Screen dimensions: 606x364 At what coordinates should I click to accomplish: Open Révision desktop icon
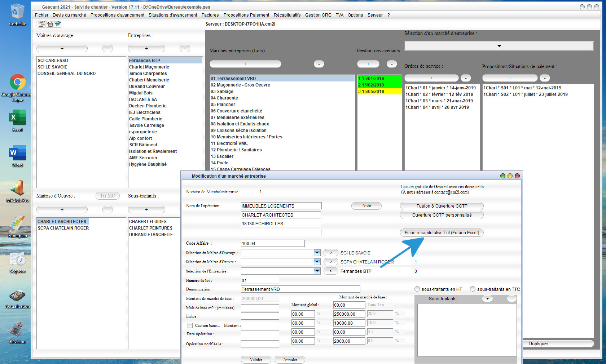pos(17,333)
